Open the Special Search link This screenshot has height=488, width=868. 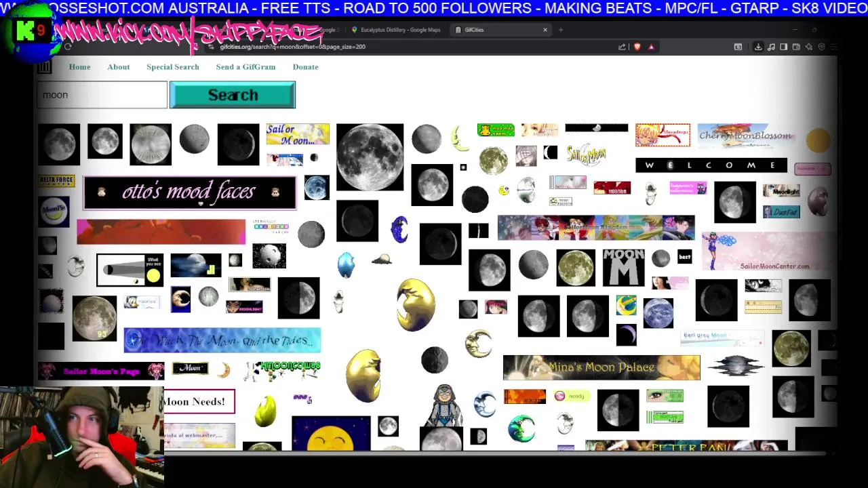tap(173, 66)
